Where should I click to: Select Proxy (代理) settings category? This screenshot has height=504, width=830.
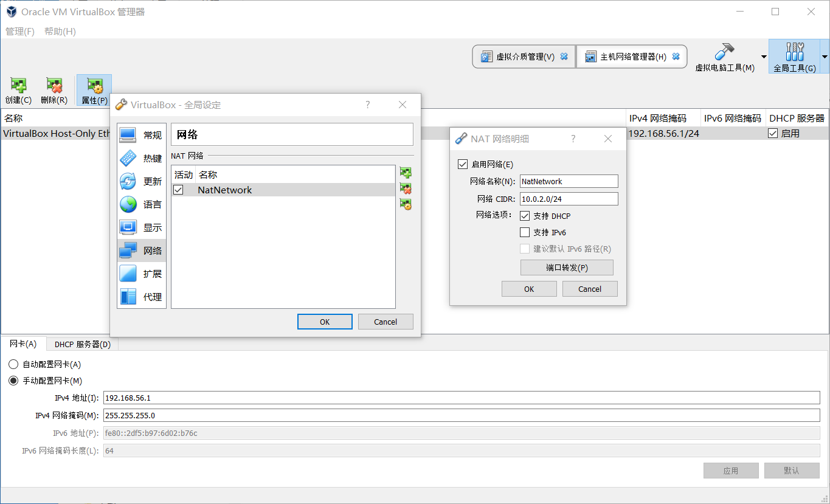[142, 297]
